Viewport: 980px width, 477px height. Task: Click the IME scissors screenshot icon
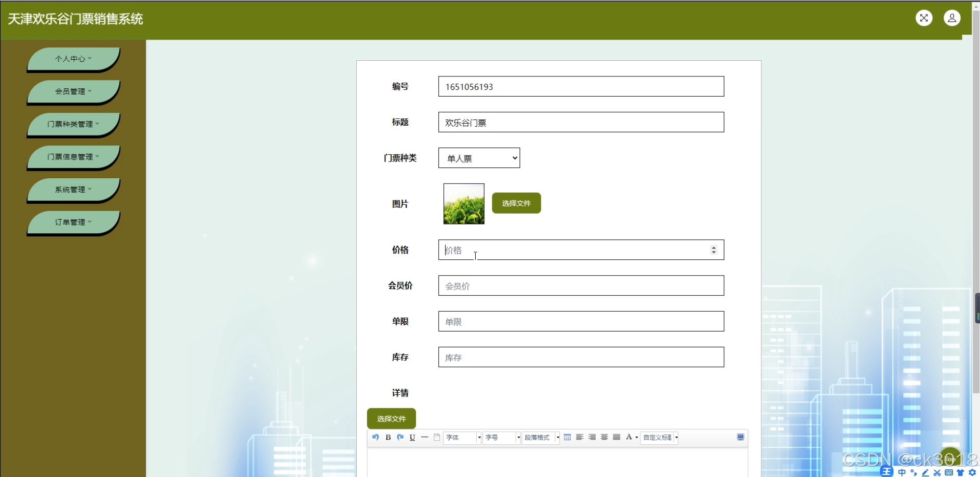point(937,472)
